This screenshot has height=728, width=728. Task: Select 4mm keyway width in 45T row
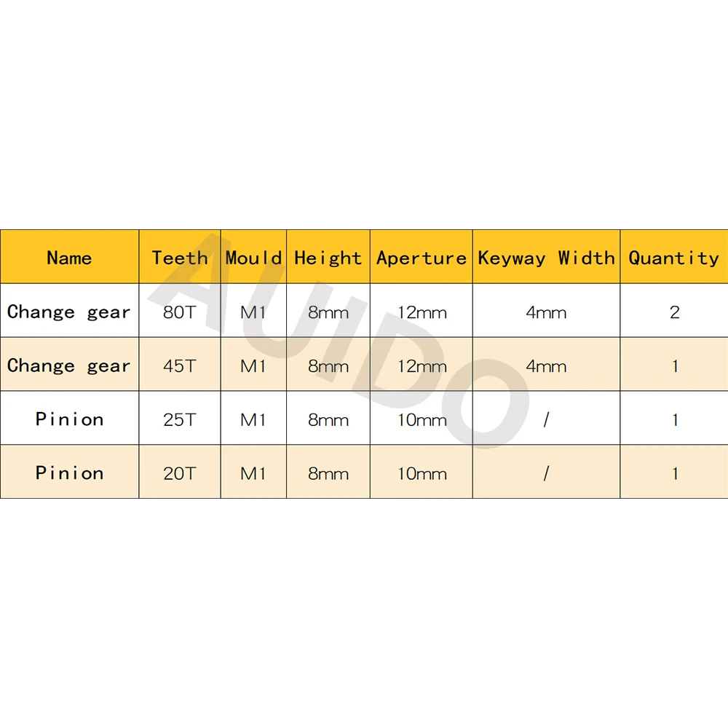tap(547, 365)
